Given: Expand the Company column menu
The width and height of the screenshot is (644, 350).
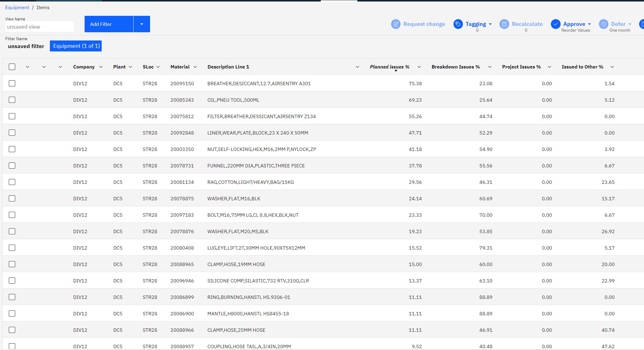Looking at the screenshot, I should [101, 67].
